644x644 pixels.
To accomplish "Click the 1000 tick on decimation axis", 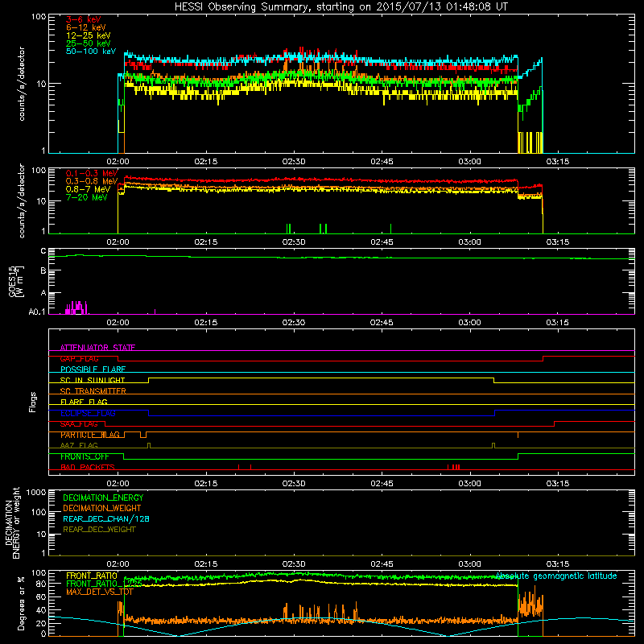I will point(36,492).
